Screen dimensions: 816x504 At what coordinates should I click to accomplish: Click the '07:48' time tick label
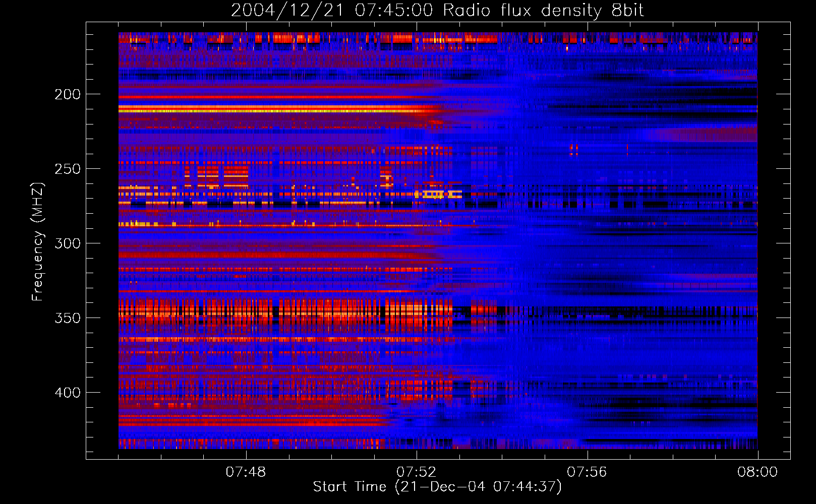point(246,472)
